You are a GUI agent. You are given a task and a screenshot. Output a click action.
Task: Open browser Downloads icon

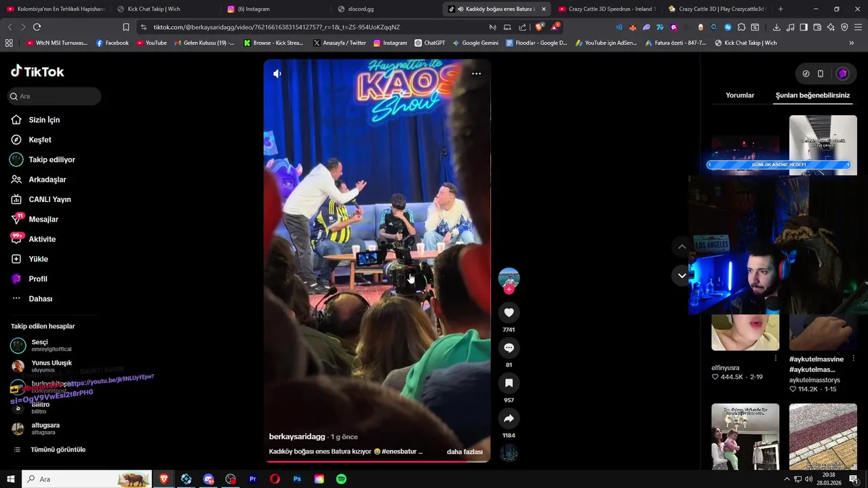pyautogui.click(x=776, y=27)
